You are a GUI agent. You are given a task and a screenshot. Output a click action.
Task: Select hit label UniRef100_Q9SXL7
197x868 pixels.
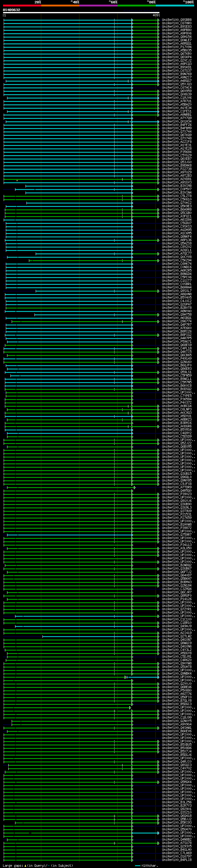click(x=176, y=291)
